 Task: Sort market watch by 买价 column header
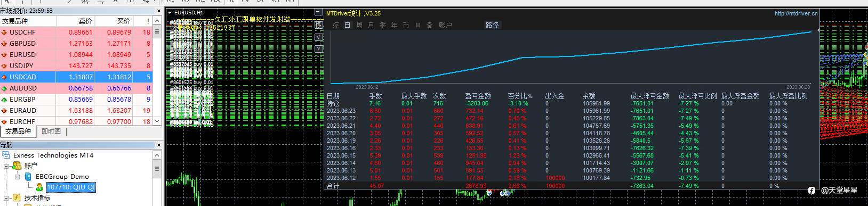113,21
